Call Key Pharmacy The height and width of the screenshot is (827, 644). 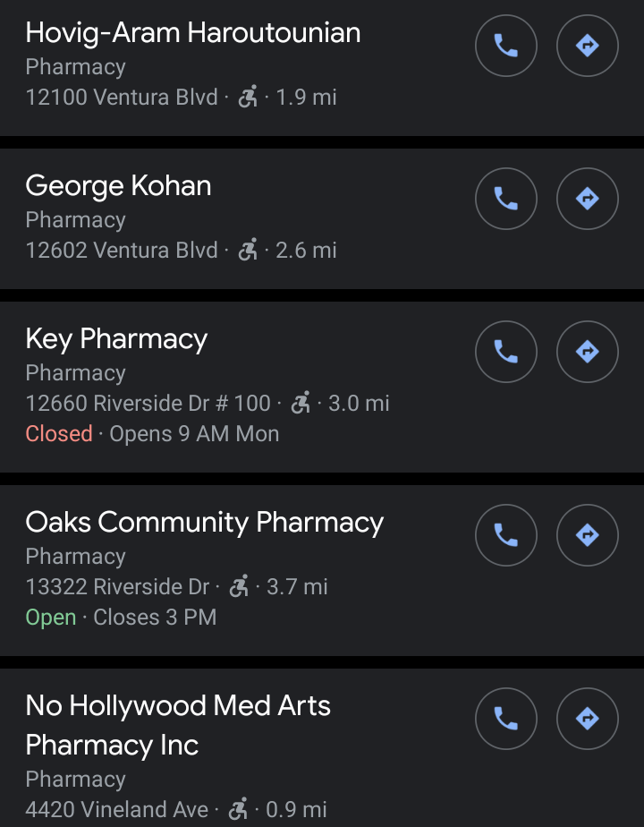click(x=506, y=352)
